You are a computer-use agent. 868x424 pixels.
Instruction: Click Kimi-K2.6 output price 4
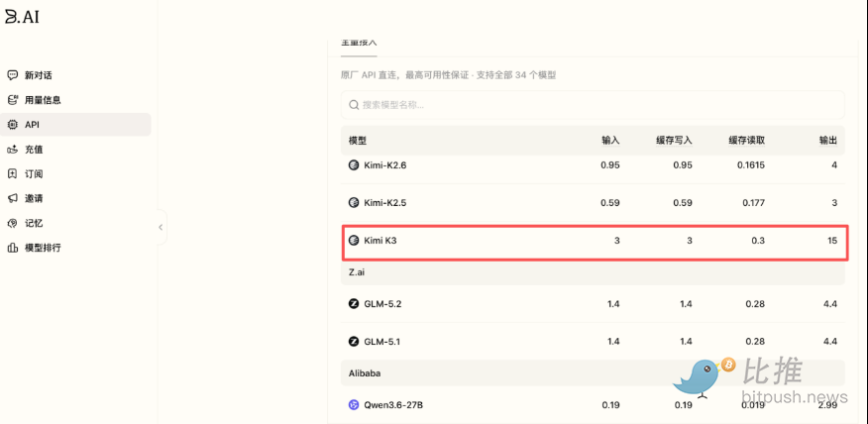[x=834, y=165]
